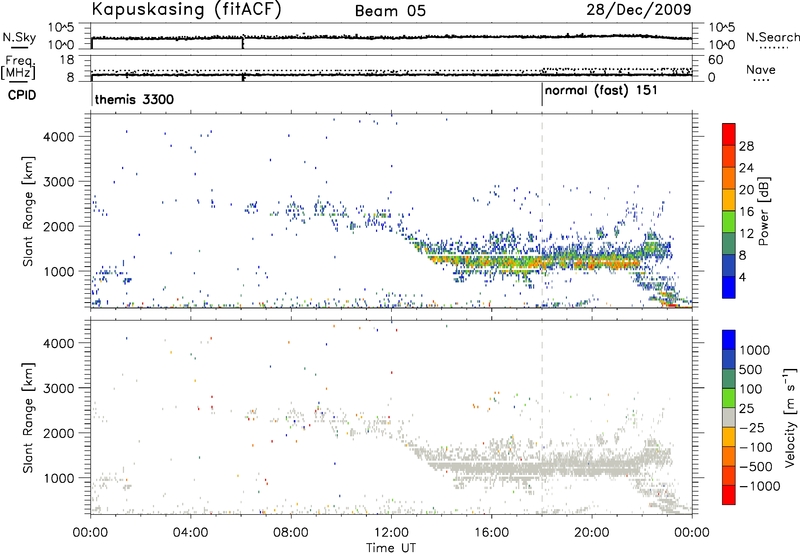800x554 pixels.
Task: Click the 1000 tick of velocity panel
Action: (x=59, y=478)
